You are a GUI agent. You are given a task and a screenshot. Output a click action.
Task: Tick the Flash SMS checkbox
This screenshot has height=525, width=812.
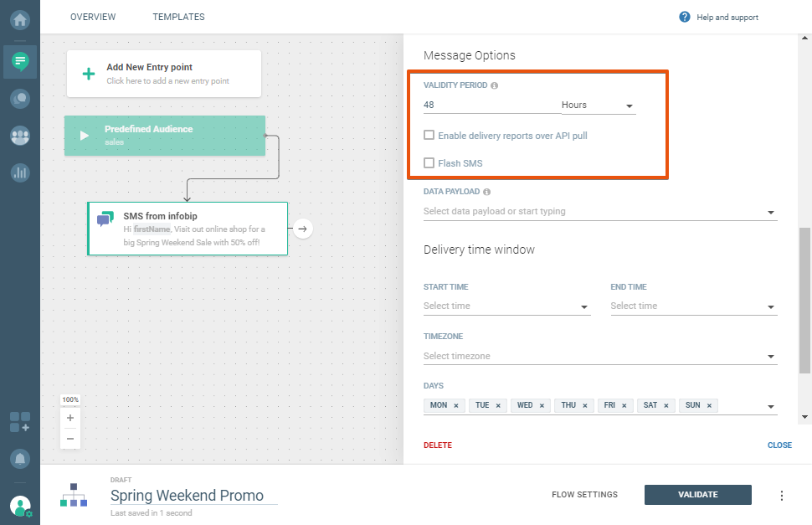coord(429,163)
